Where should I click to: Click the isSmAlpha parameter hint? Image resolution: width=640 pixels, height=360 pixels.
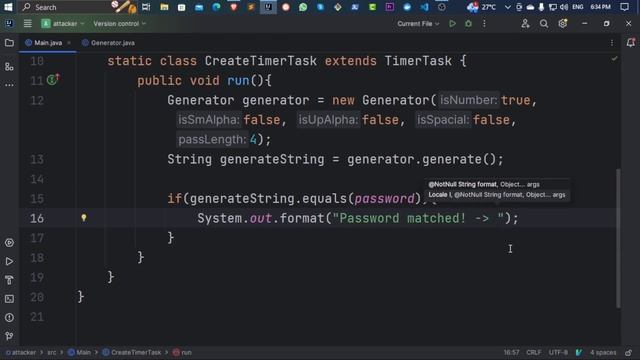click(x=209, y=120)
